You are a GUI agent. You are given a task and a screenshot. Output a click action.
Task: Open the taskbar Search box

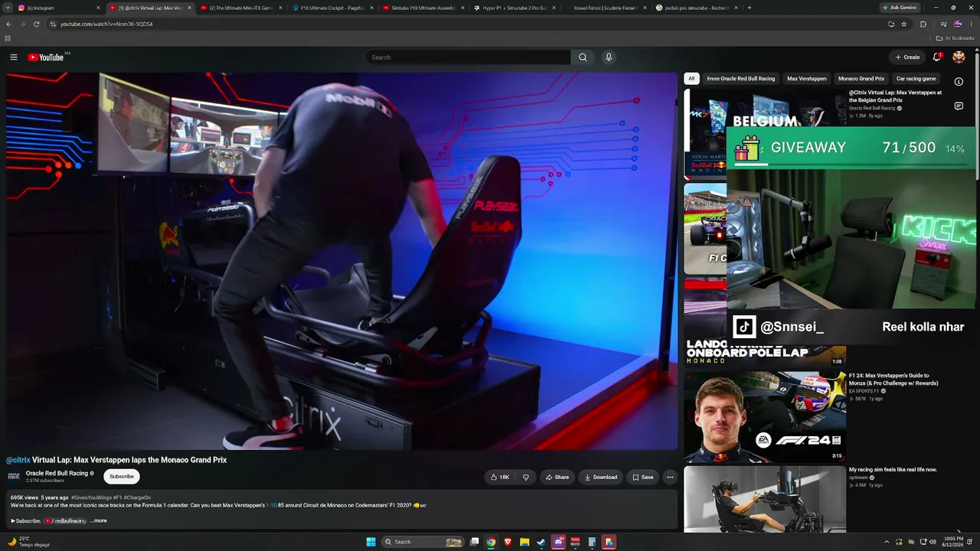tap(423, 542)
